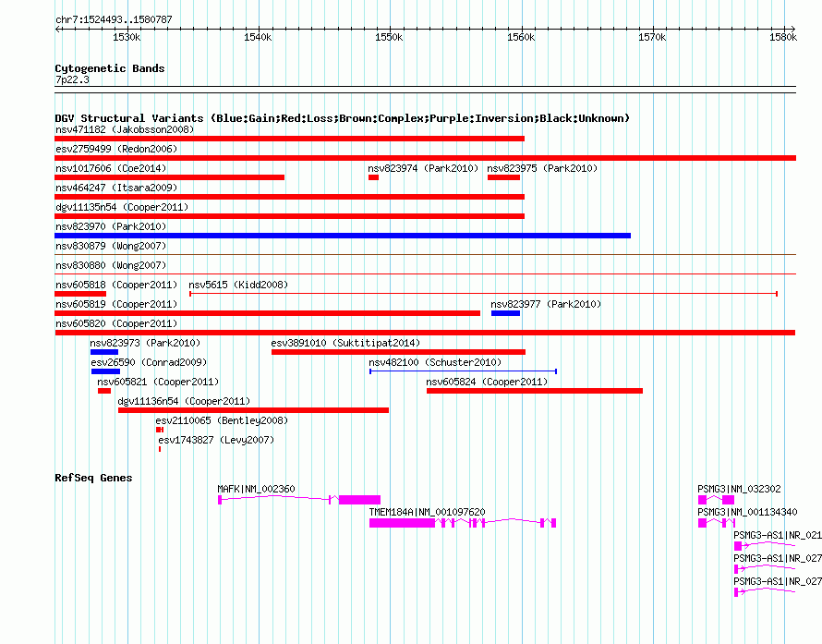Click the 1560k ruler tick label
This screenshot has height=644, width=822.
(x=521, y=37)
